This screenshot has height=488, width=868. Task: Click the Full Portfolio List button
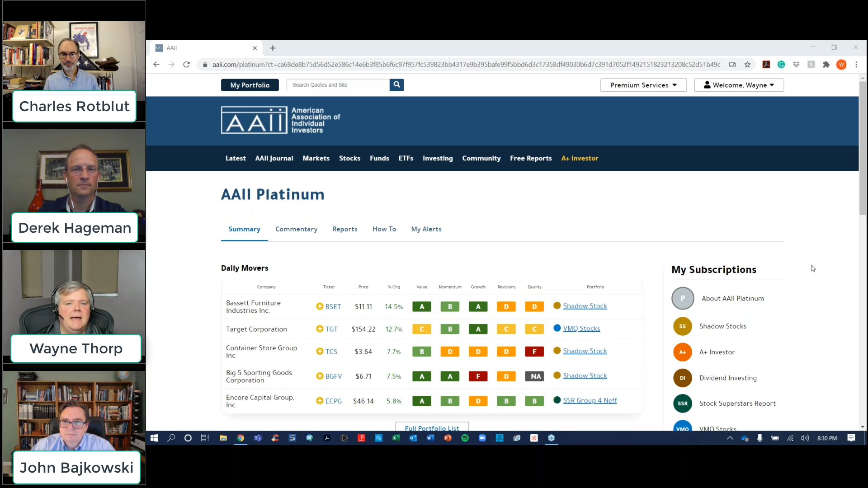coord(432,428)
